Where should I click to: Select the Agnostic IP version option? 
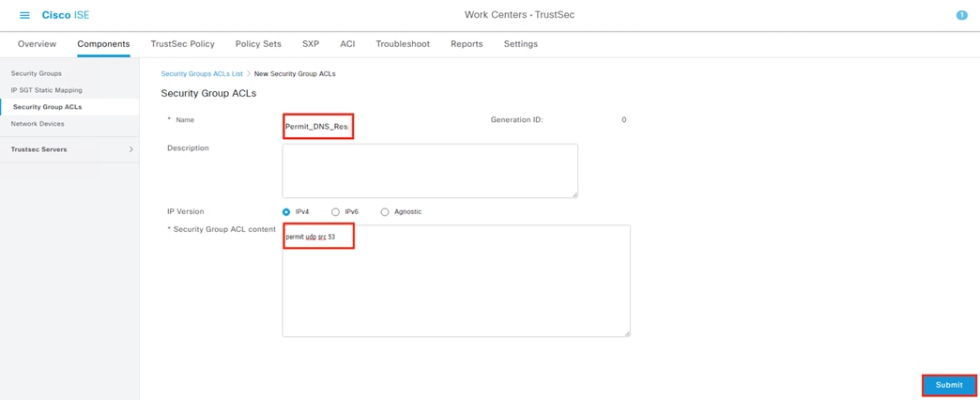point(385,212)
